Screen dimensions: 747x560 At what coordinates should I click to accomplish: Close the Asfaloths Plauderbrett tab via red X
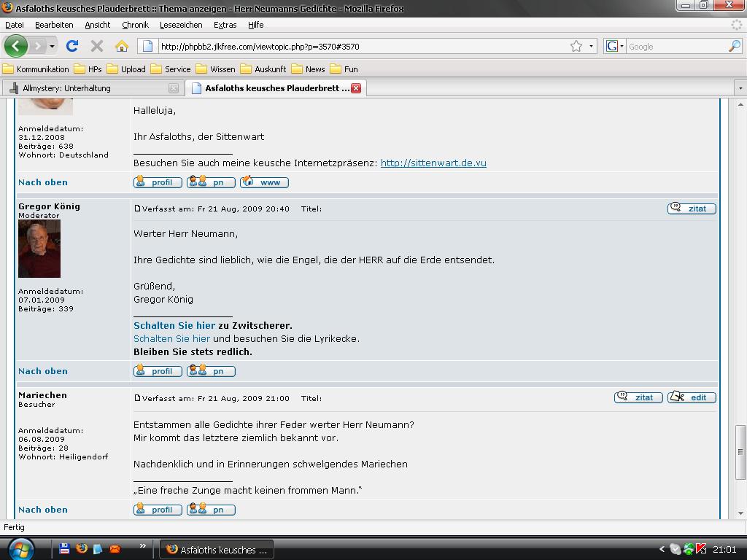coord(356,88)
